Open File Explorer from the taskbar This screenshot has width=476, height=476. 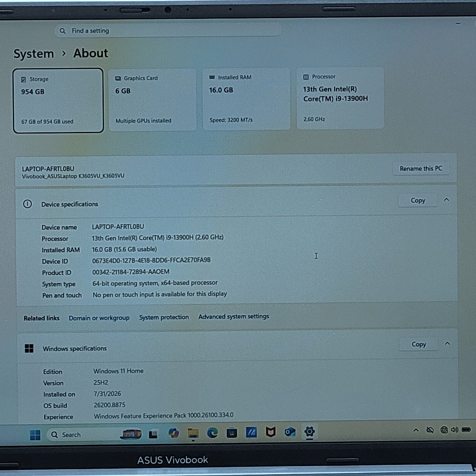[x=193, y=433]
